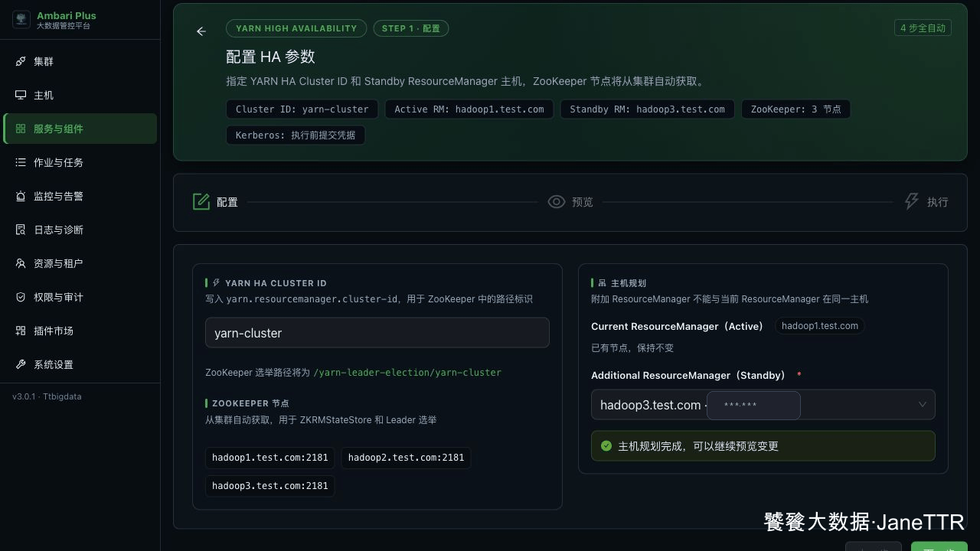The width and height of the screenshot is (980, 551).
Task: Click the 预览 step eye icon
Action: click(x=557, y=202)
